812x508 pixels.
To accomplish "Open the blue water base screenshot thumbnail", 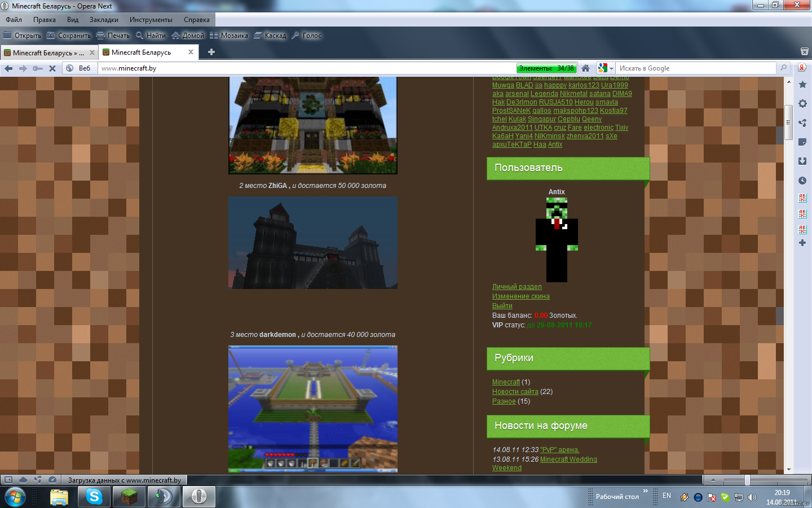I will pyautogui.click(x=313, y=409).
